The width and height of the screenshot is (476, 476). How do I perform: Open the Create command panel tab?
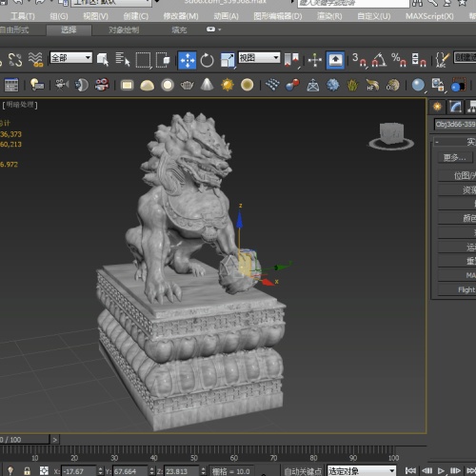click(437, 107)
